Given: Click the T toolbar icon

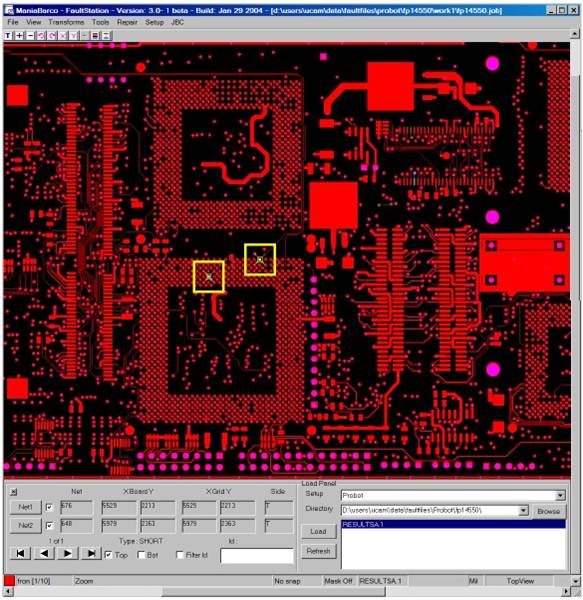Looking at the screenshot, I should pyautogui.click(x=8, y=36).
